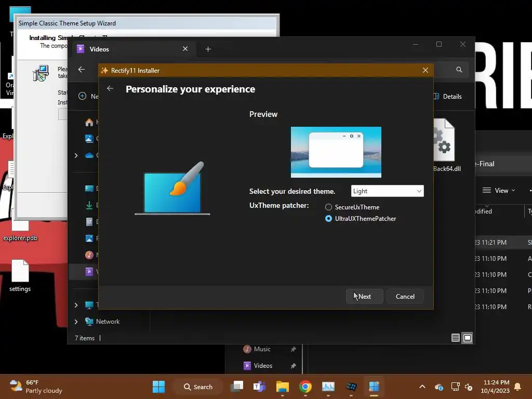
Task: Open the Windows Start menu
Action: tap(158, 387)
